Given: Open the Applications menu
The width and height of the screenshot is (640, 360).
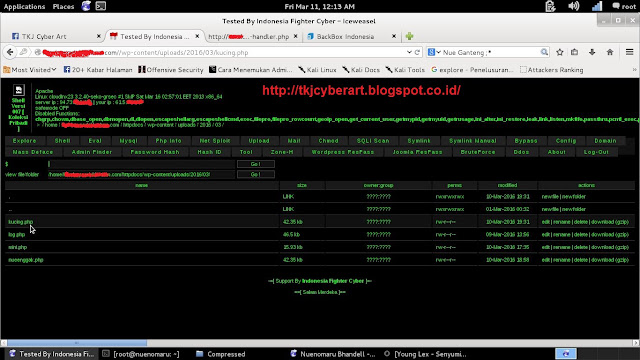Looking at the screenshot, I should (24, 7).
